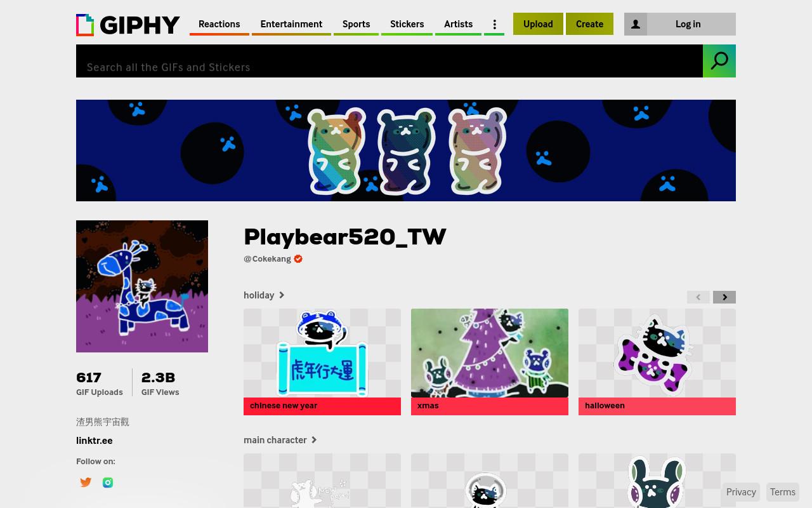This screenshot has width=812, height=508.
Task: Open the linktr.ee link
Action: (95, 441)
